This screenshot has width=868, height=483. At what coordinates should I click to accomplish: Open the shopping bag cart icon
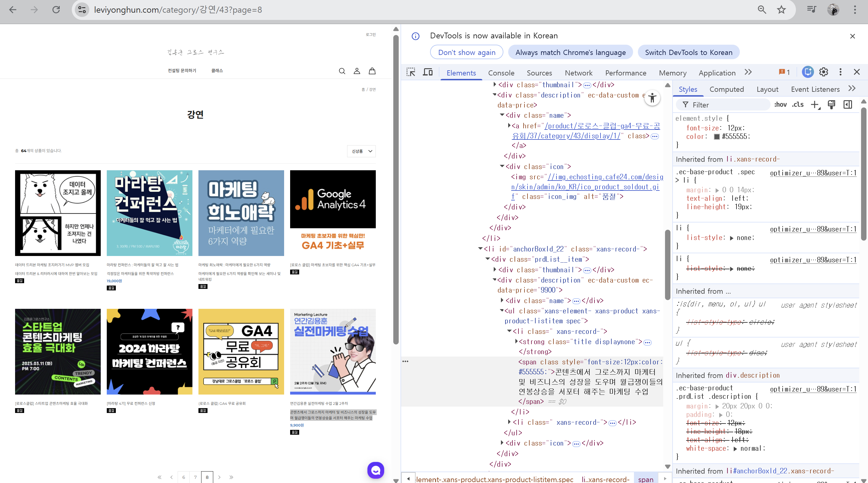click(372, 71)
